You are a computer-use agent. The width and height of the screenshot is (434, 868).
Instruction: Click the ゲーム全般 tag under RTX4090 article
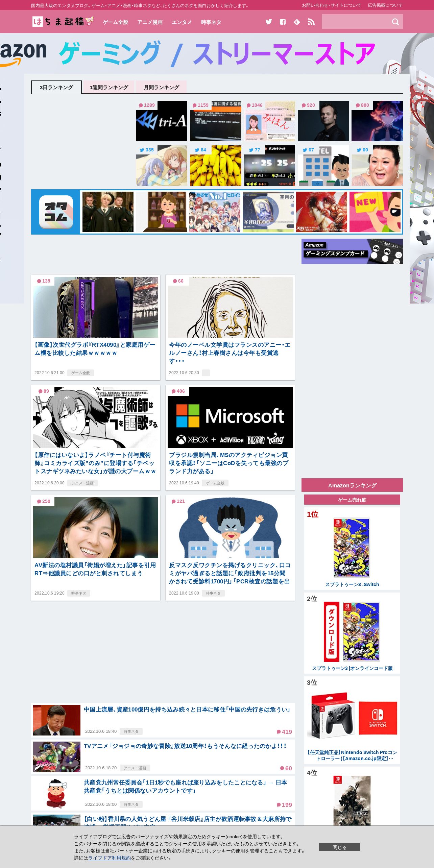click(80, 373)
